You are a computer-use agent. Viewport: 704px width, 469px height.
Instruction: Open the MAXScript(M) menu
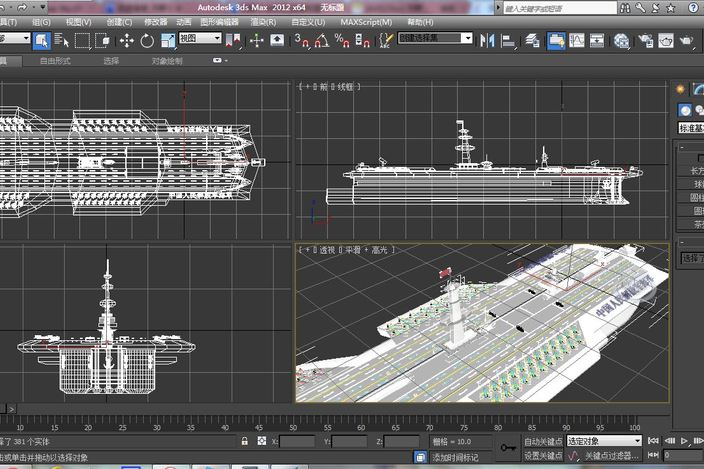coord(366,20)
